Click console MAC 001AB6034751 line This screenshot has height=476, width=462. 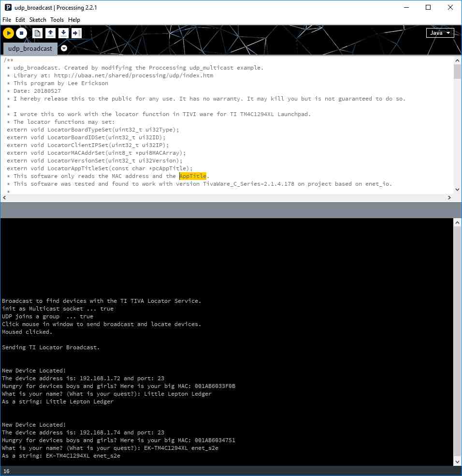[x=118, y=440]
